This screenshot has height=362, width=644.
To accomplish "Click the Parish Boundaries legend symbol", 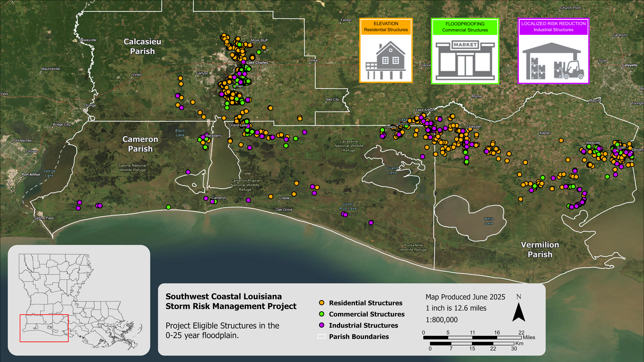I will tap(322, 337).
